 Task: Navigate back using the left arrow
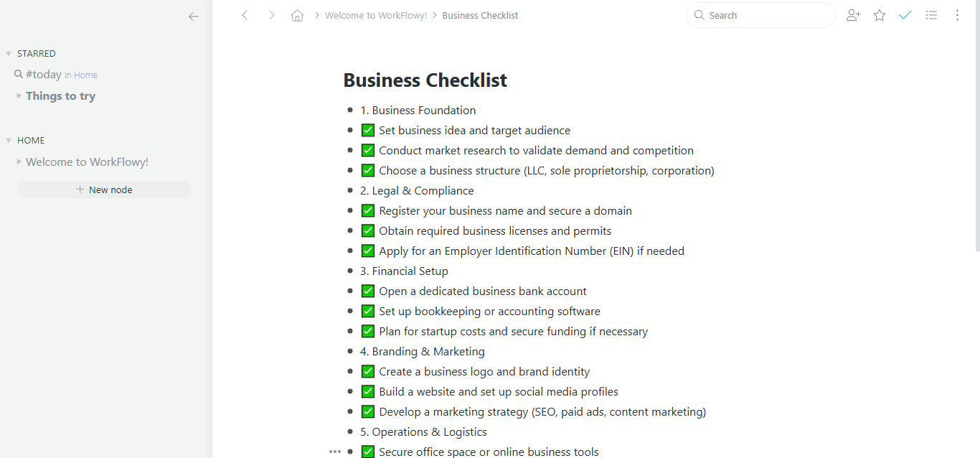click(x=245, y=14)
